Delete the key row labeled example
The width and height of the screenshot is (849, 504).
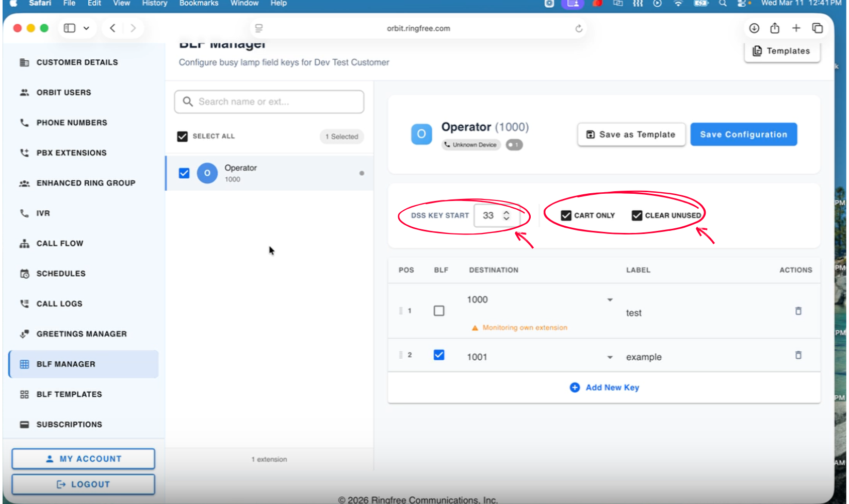click(x=798, y=355)
